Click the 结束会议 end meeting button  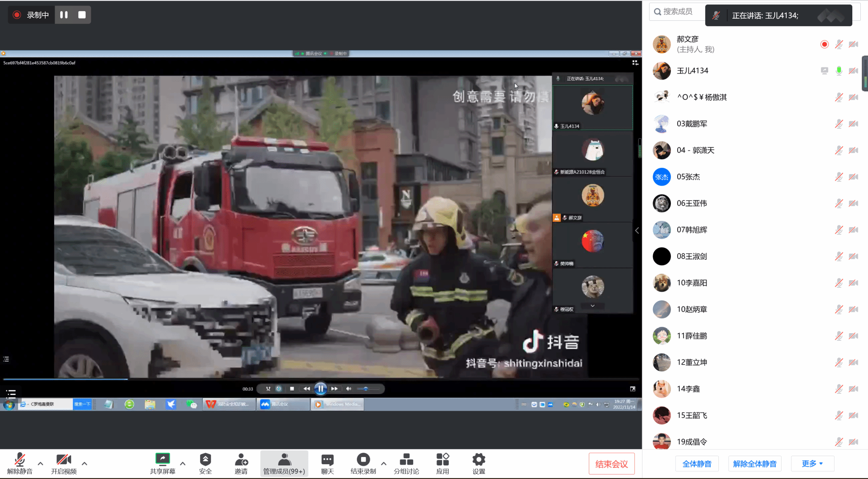coord(611,464)
